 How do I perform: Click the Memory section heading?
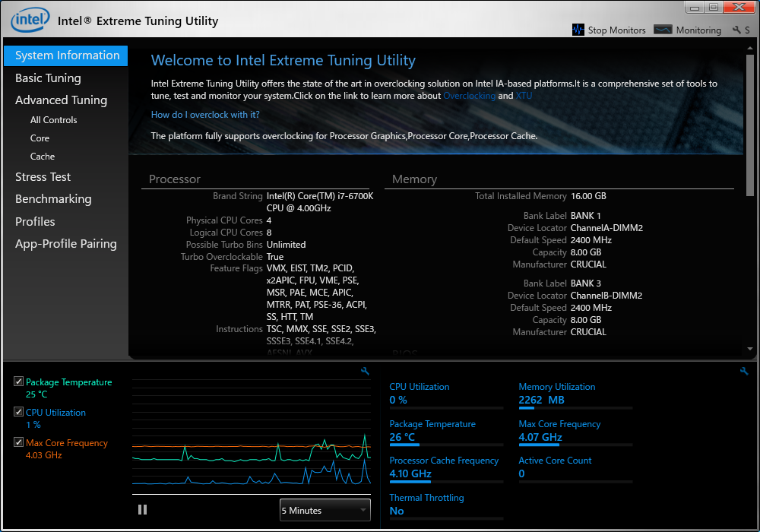click(414, 179)
